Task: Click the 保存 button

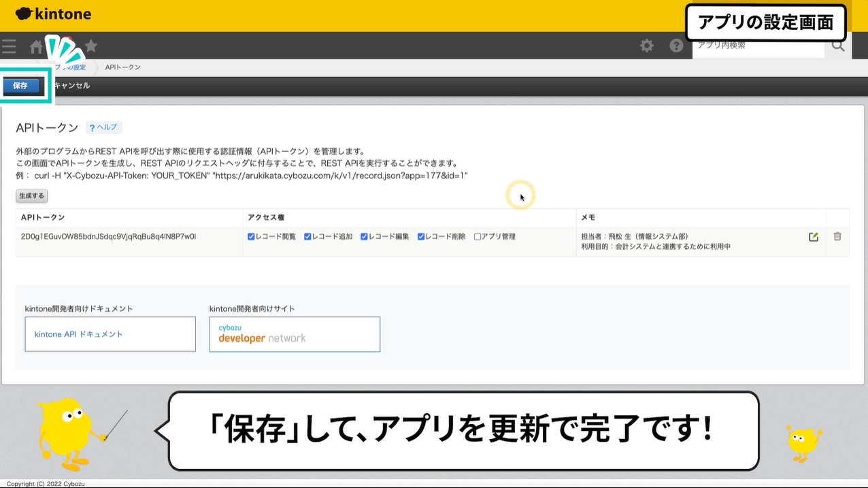Action: click(21, 86)
